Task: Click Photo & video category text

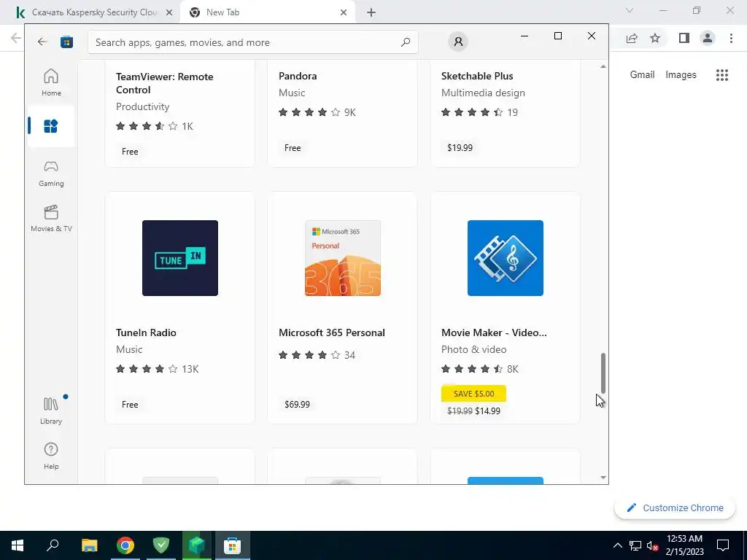Action: 473,349
